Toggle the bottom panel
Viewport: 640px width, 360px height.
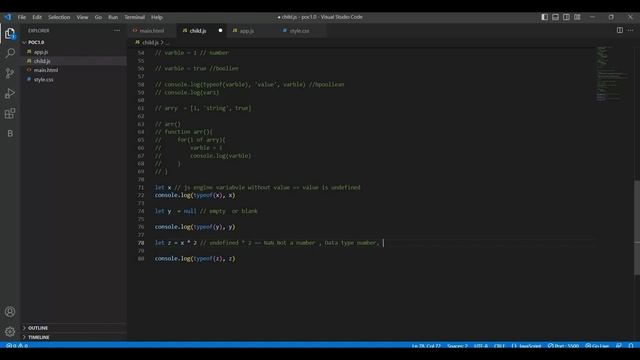(556, 17)
